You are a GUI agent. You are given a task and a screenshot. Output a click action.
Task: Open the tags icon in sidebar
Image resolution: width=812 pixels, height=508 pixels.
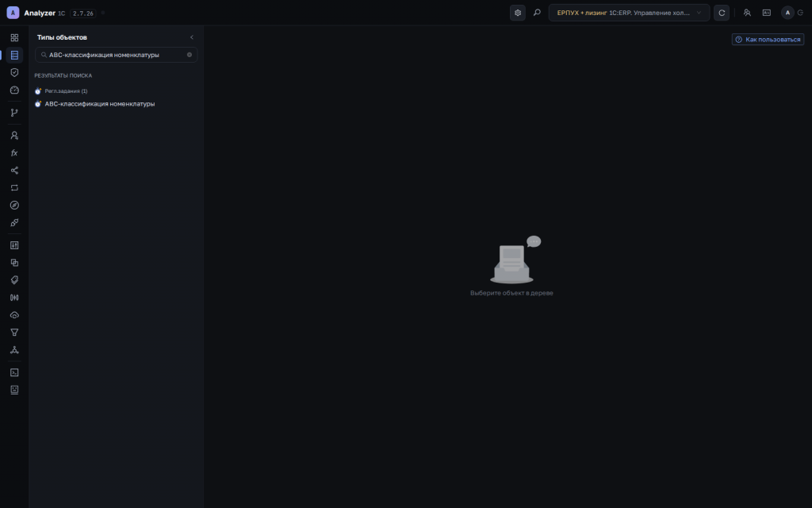pyautogui.click(x=14, y=280)
